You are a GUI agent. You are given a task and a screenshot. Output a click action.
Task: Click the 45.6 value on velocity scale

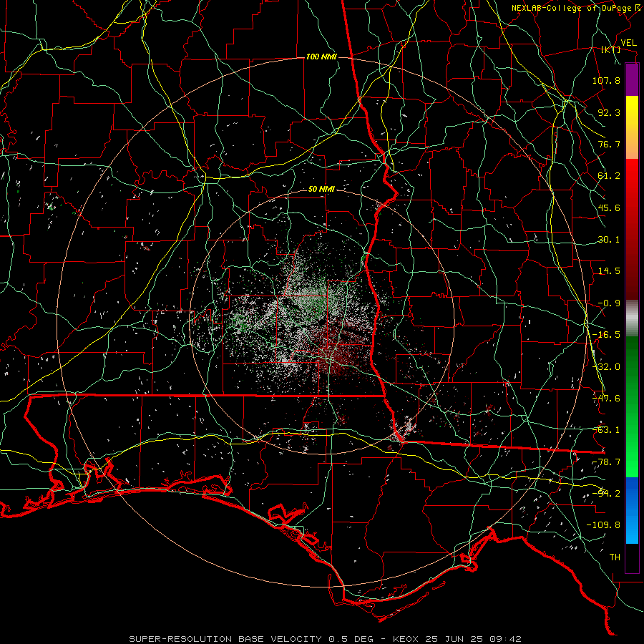[x=609, y=208]
